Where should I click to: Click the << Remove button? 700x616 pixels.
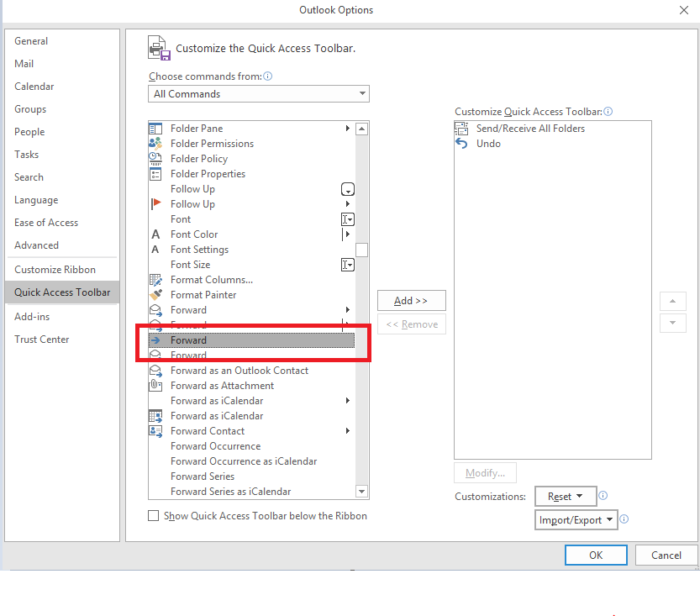(x=411, y=324)
